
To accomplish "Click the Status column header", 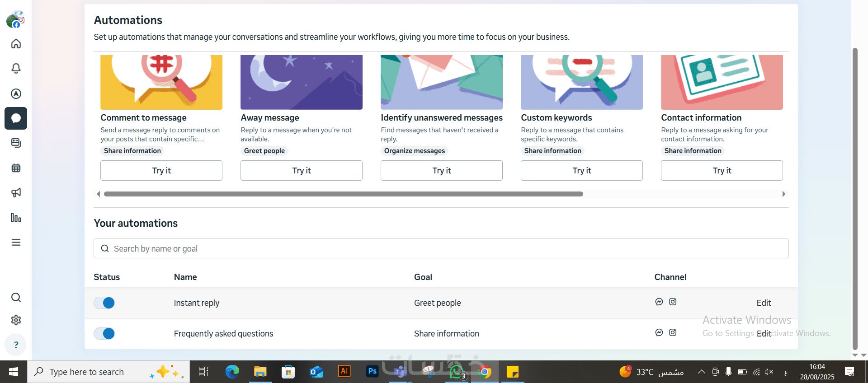I will pos(107,277).
